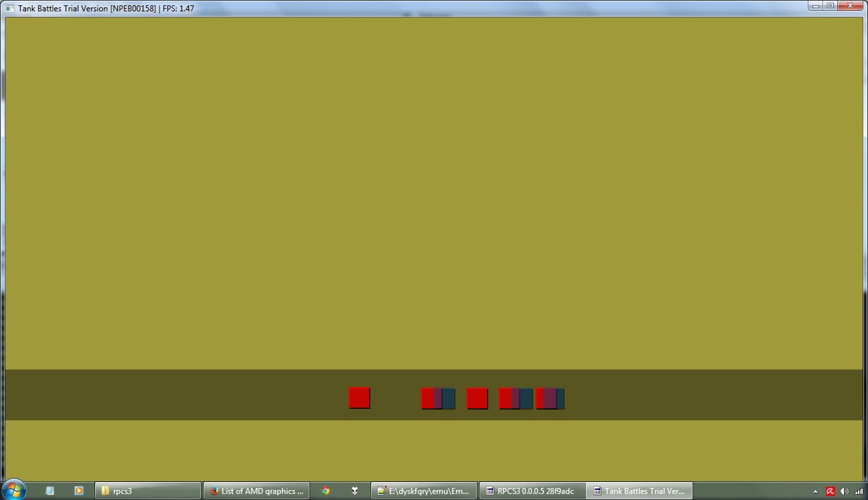Click the Tank Battles window title icon
Screen dimensions: 868x500
click(x=9, y=9)
